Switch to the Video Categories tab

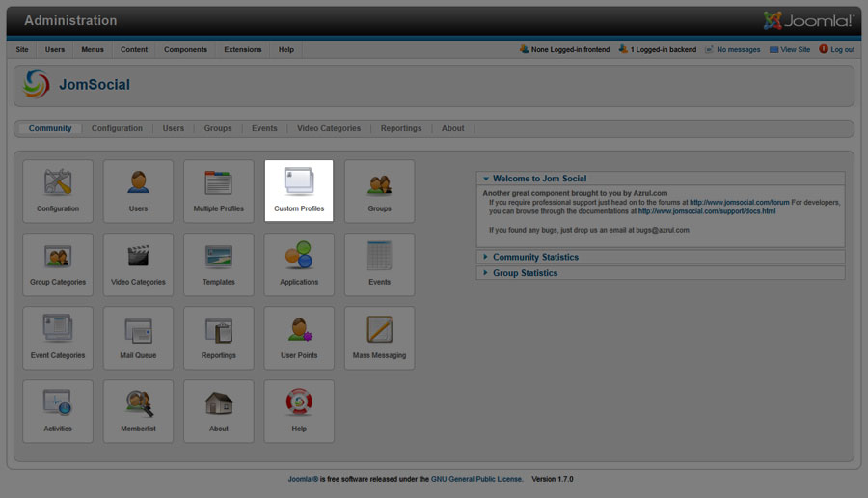pos(329,128)
